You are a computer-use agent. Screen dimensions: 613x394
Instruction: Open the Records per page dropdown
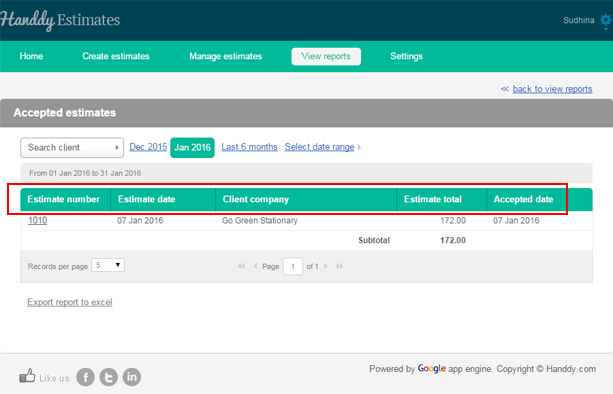(x=108, y=265)
